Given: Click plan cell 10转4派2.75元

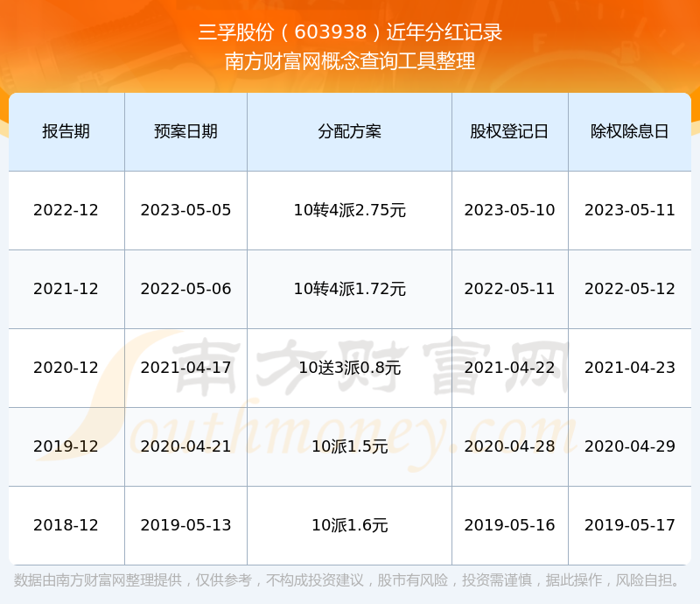Looking at the screenshot, I should 349,210.
